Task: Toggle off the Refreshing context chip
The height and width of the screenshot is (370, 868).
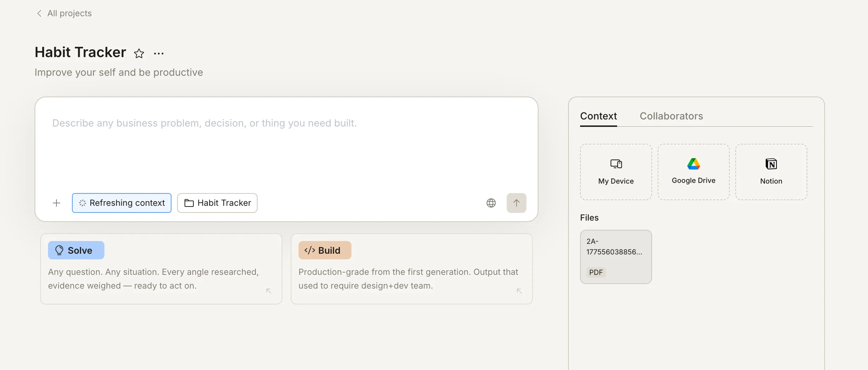Action: (121, 203)
